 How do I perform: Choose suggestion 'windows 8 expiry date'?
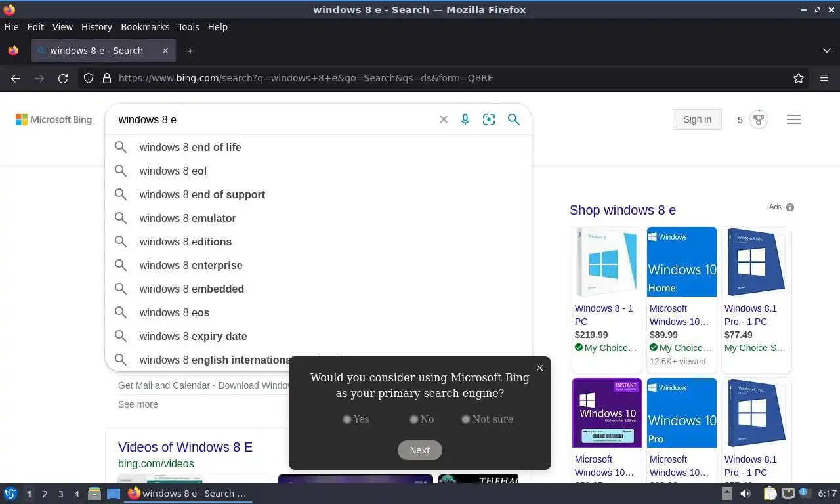[318, 336]
